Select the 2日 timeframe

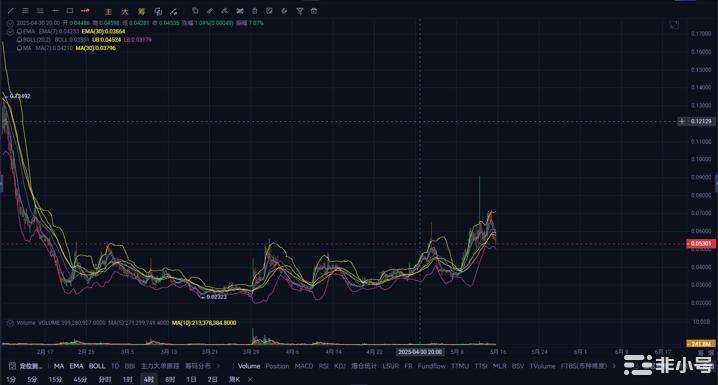[x=212, y=380]
